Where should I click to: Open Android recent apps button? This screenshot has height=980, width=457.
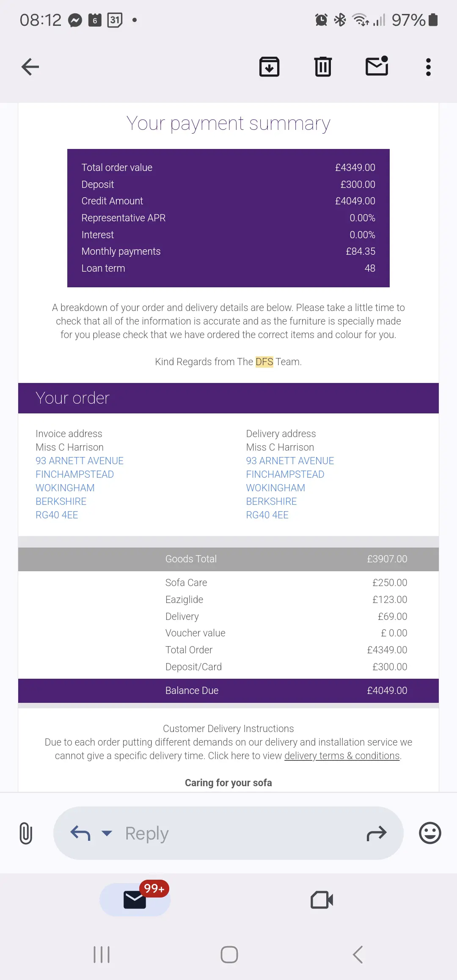tap(102, 955)
